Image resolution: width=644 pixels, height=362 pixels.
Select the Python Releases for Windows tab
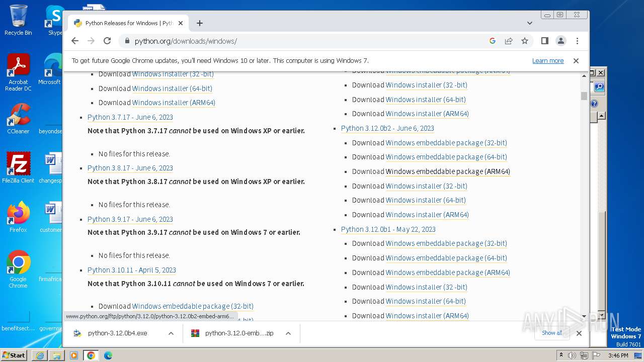(128, 23)
